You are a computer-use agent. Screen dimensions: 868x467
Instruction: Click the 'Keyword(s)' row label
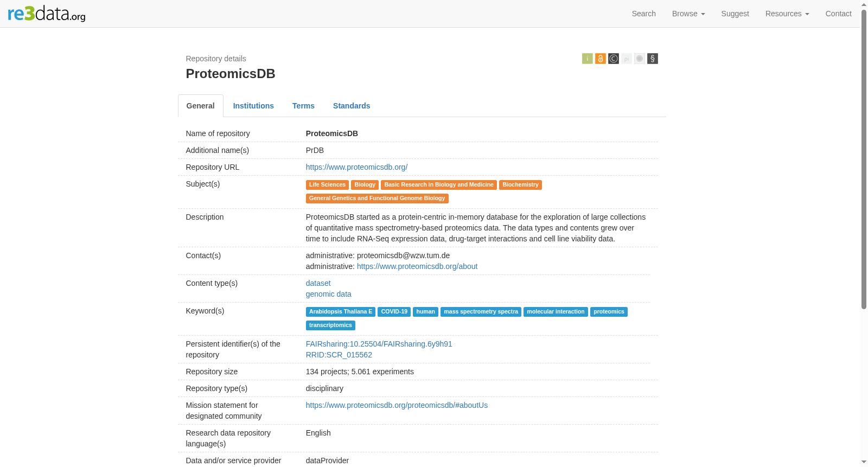pyautogui.click(x=205, y=311)
